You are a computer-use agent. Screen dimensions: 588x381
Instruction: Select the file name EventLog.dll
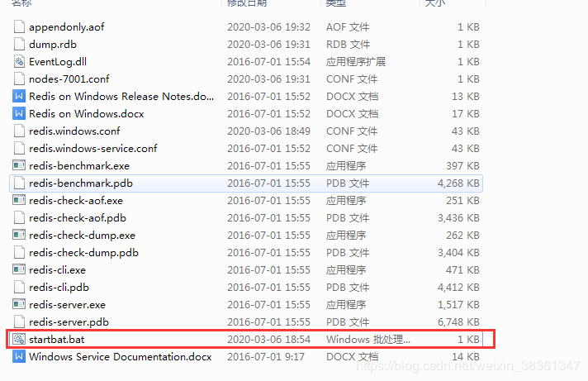58,62
